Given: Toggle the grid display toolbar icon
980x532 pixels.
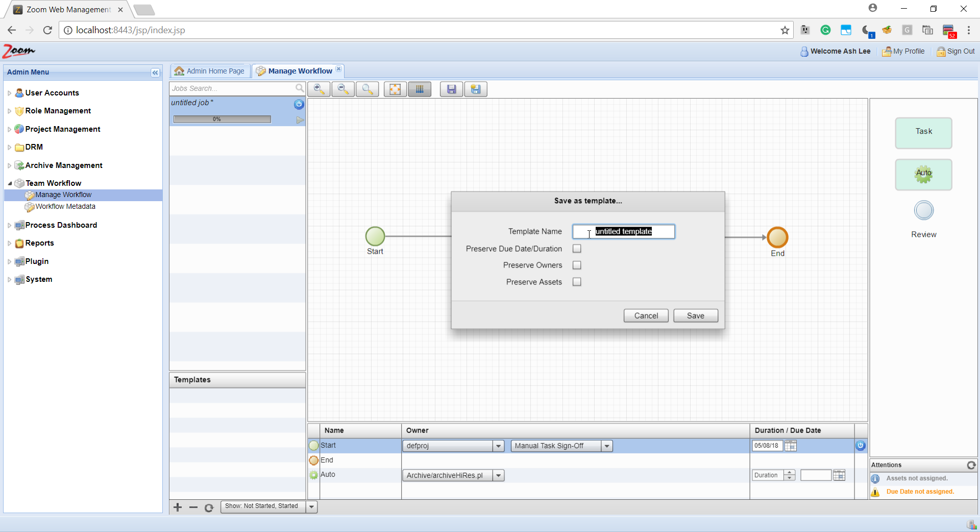Looking at the screenshot, I should pos(420,89).
